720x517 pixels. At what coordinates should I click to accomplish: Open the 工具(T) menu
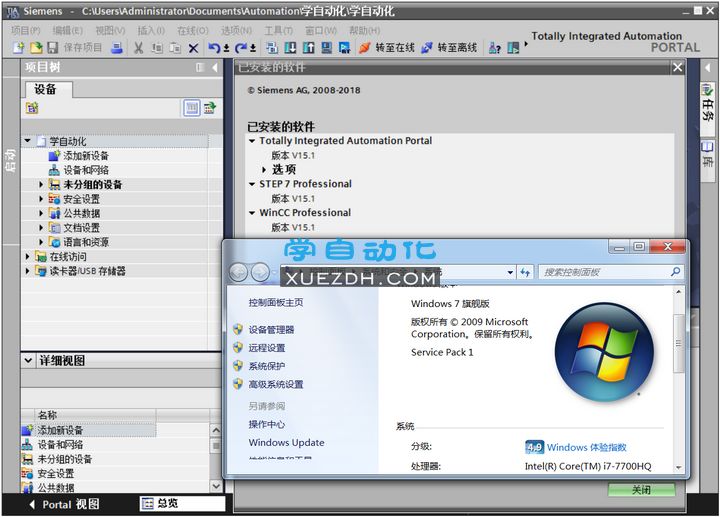[278, 30]
